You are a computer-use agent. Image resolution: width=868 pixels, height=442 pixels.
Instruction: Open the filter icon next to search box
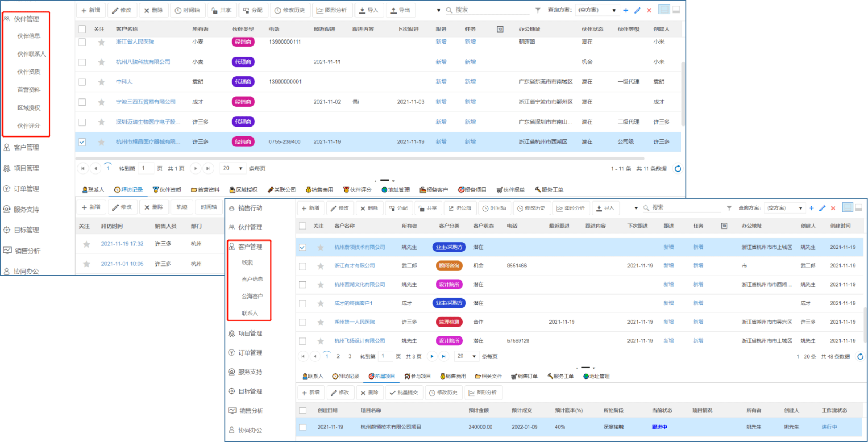539,10
